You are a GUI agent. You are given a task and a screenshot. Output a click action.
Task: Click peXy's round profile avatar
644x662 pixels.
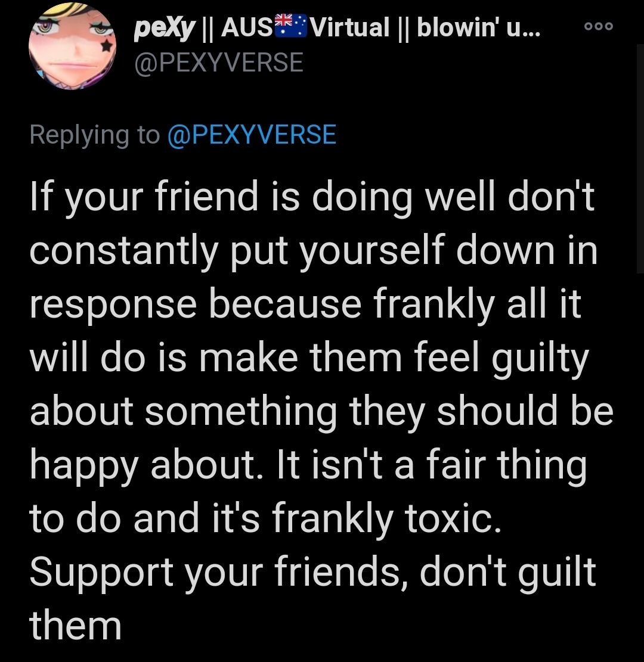(x=72, y=46)
